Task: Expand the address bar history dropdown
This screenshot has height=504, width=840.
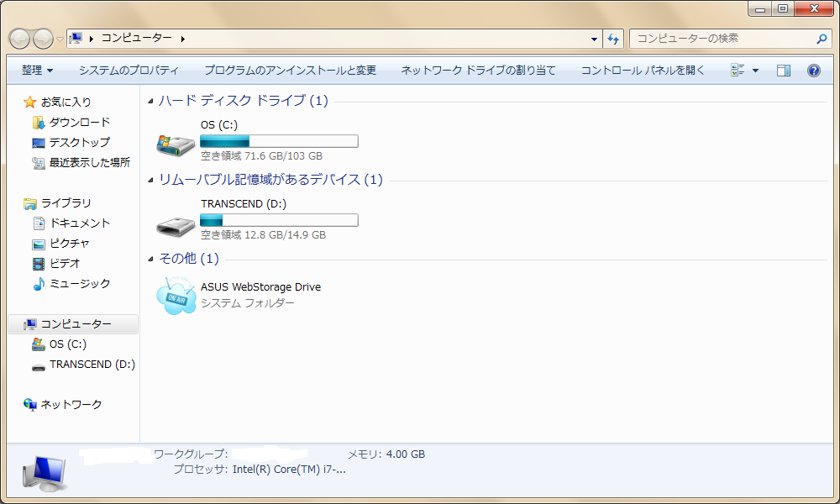Action: (594, 39)
